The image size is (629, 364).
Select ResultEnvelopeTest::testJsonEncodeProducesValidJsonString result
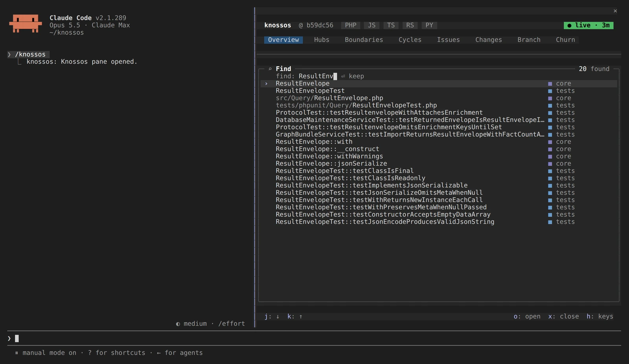[x=439, y=222]
